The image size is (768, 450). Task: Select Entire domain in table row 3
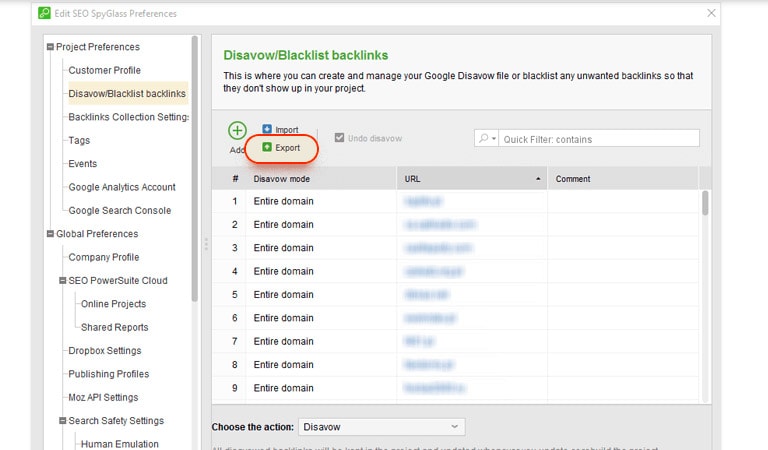tap(283, 248)
